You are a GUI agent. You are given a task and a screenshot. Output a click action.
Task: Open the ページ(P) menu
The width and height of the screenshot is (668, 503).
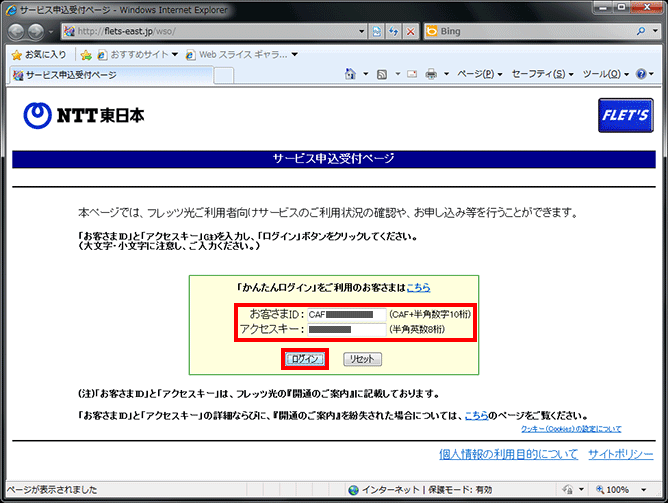pos(480,74)
